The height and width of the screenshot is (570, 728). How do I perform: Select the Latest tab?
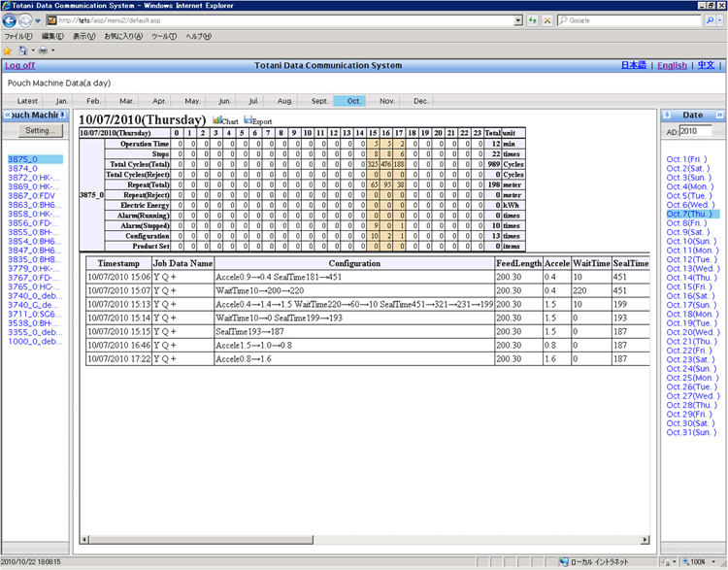[x=27, y=101]
